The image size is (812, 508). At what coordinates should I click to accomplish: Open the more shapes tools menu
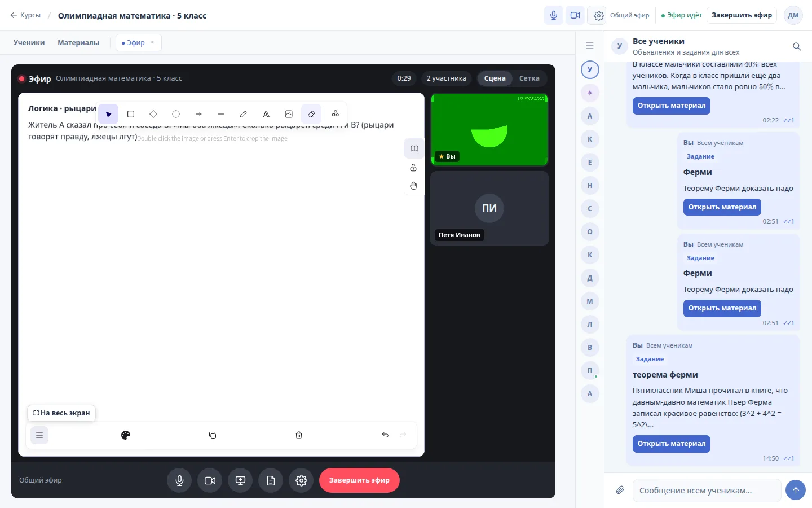click(x=336, y=113)
